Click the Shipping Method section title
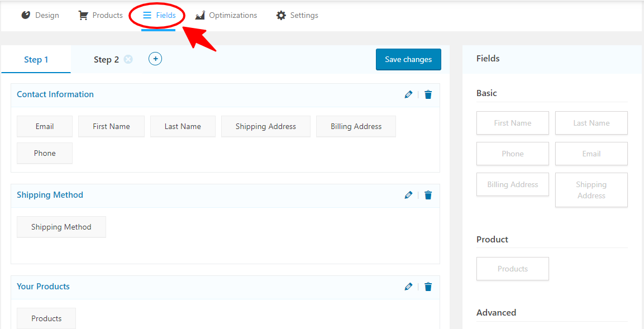Screen dimensions: 644x329 tap(50, 195)
